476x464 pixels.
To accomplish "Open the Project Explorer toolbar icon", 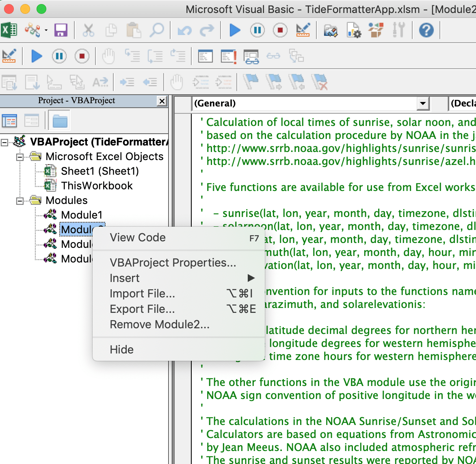I will click(x=330, y=30).
